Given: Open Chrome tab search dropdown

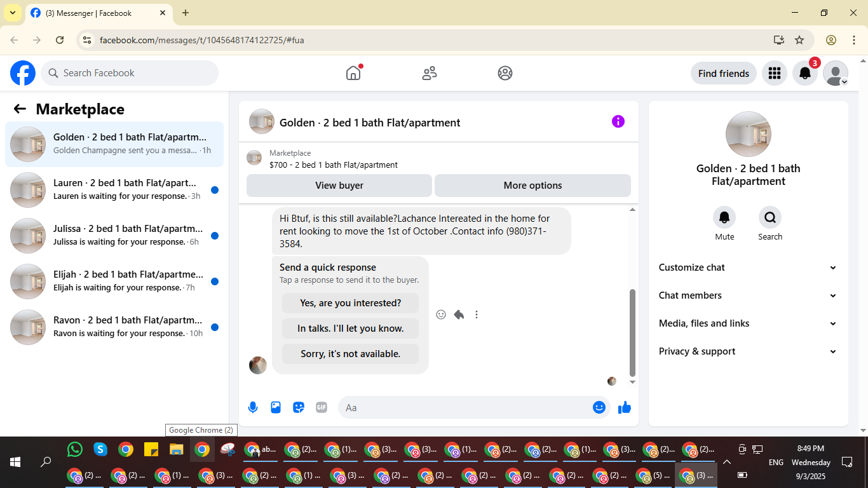Looking at the screenshot, I should (x=13, y=13).
